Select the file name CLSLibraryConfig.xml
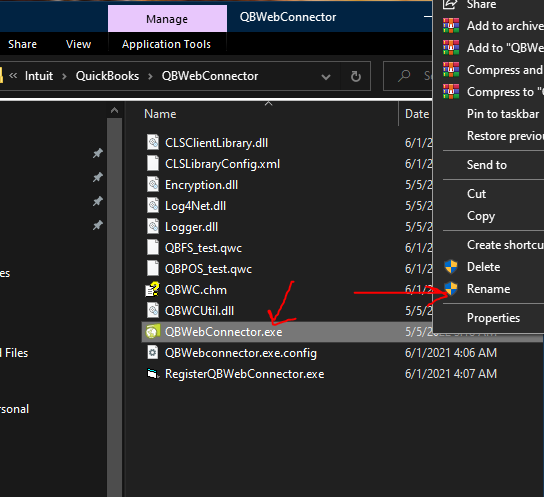This screenshot has width=544, height=497. [222, 164]
